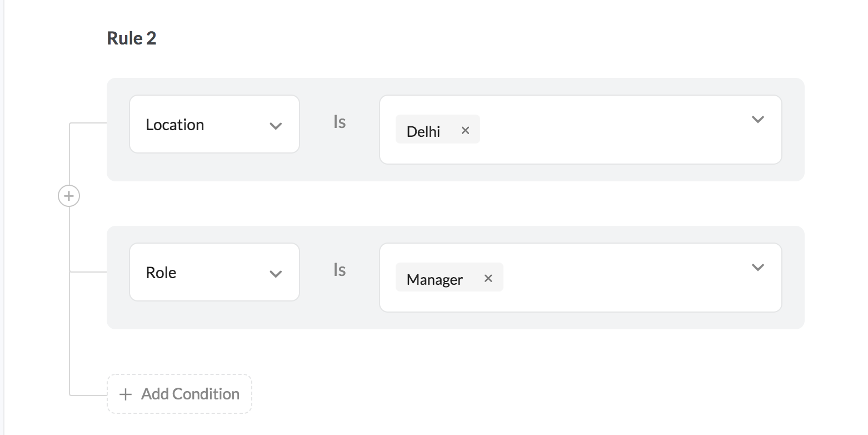Remove the Delhi tag with its x
Viewport: 868px width, 435px height.
(x=465, y=130)
